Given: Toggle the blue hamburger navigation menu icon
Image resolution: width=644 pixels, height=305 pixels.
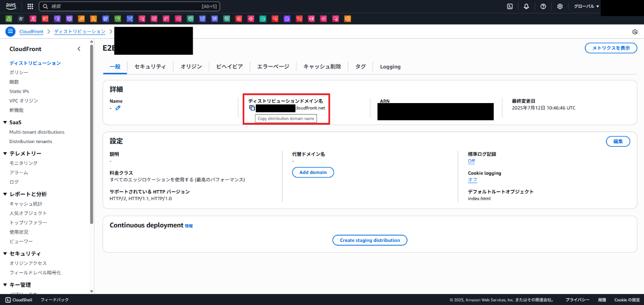Looking at the screenshot, I should 10,31.
